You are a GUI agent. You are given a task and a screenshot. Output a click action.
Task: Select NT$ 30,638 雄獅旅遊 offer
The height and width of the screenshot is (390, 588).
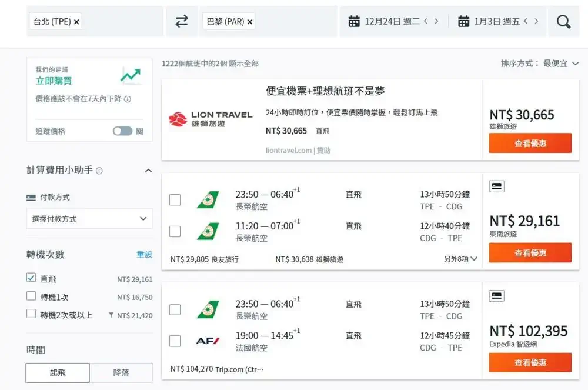point(309,259)
